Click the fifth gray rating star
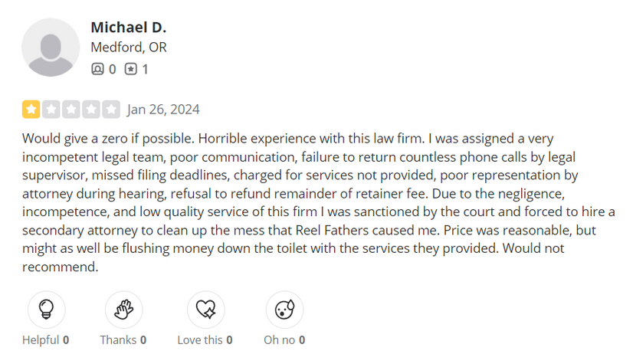Screen dimensions: 633x364 111,110
